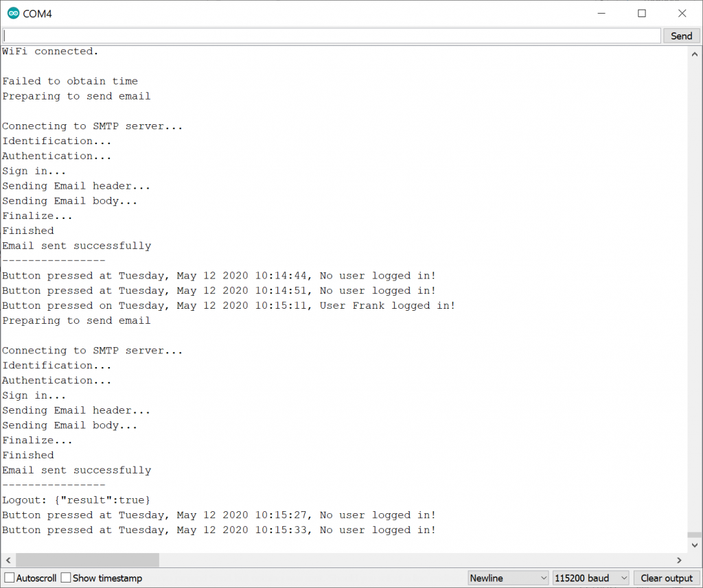Open the Newline line-ending dropdown
The image size is (703, 588).
pyautogui.click(x=508, y=578)
